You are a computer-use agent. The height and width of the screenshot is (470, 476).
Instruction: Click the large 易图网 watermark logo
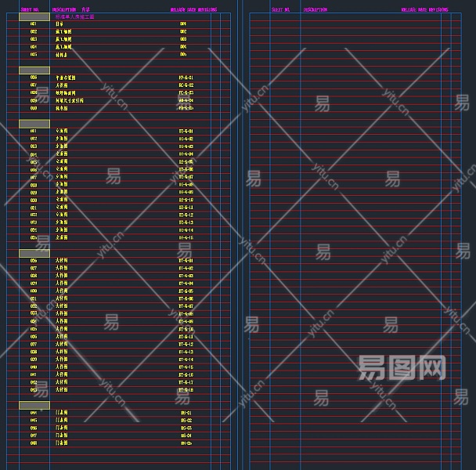402,367
